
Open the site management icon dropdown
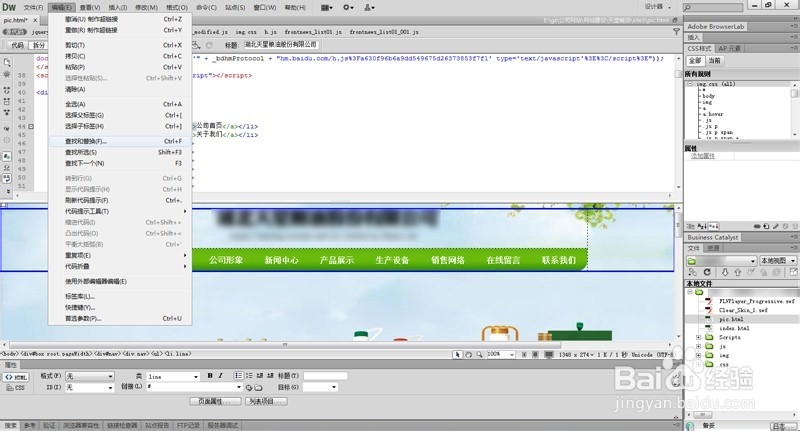point(369,8)
